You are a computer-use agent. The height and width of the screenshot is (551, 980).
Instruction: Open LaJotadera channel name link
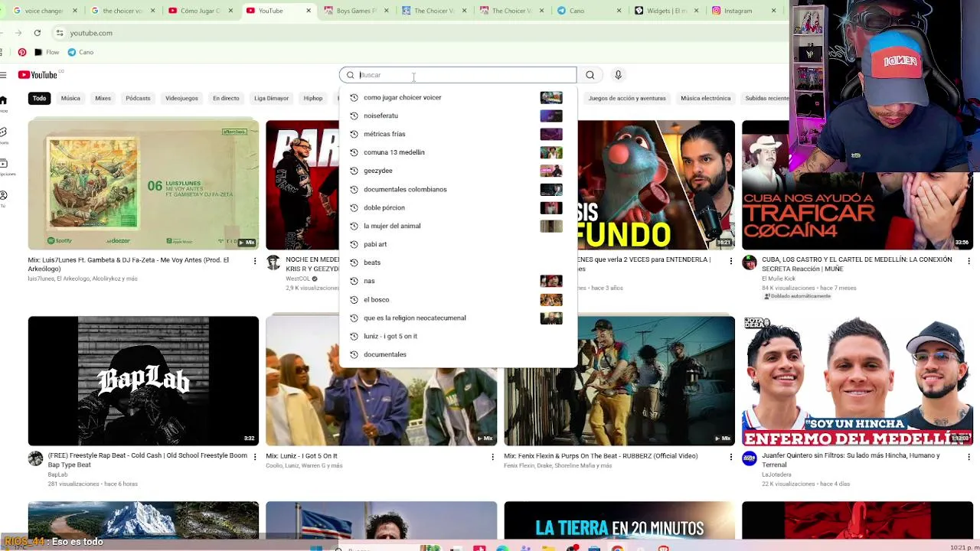pos(777,474)
